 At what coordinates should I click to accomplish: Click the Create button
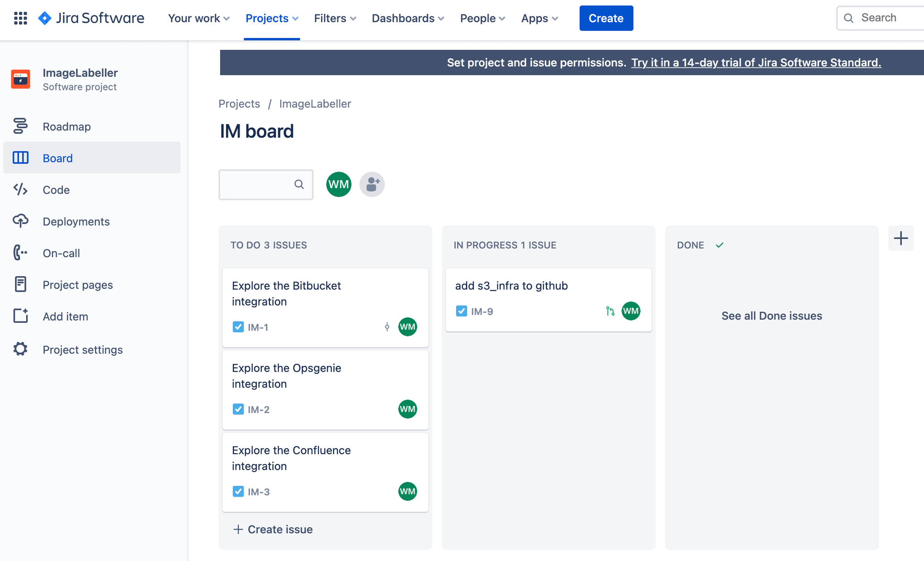[606, 18]
